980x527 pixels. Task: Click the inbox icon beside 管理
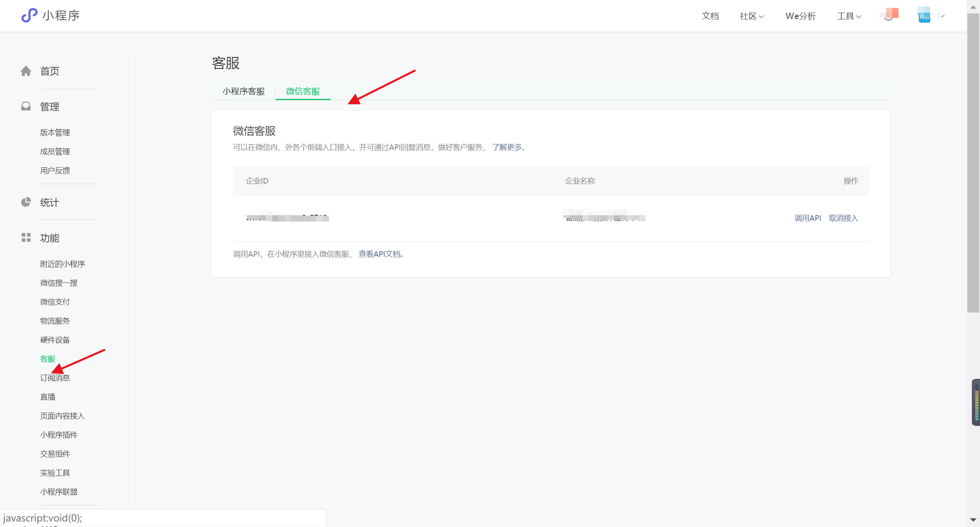(x=26, y=106)
